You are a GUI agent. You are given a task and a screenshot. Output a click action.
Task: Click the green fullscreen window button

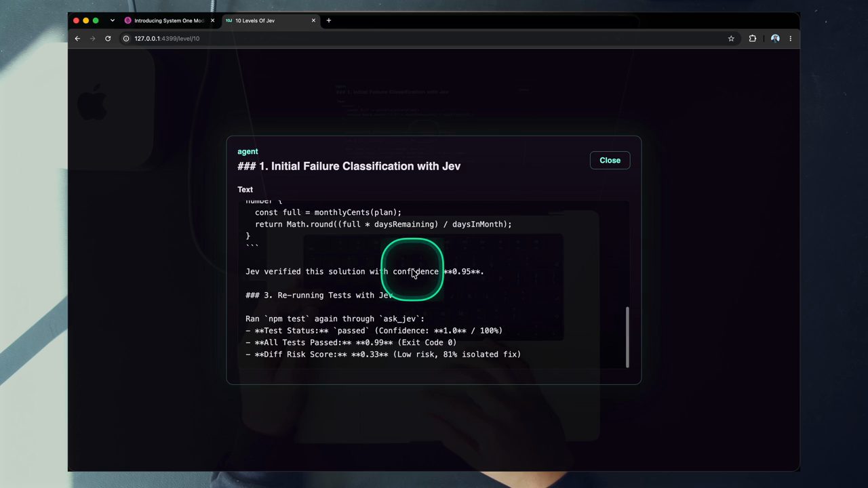pyautogui.click(x=96, y=20)
